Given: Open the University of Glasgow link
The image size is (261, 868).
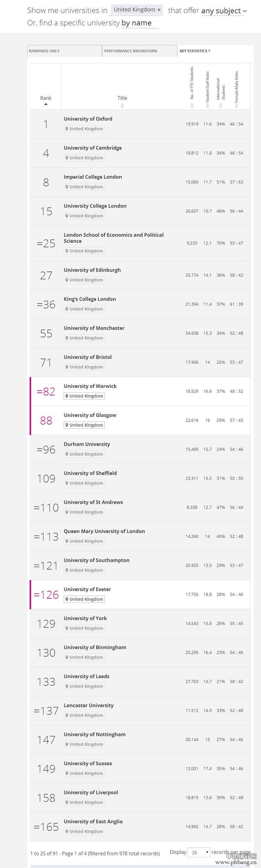Looking at the screenshot, I should (x=90, y=415).
